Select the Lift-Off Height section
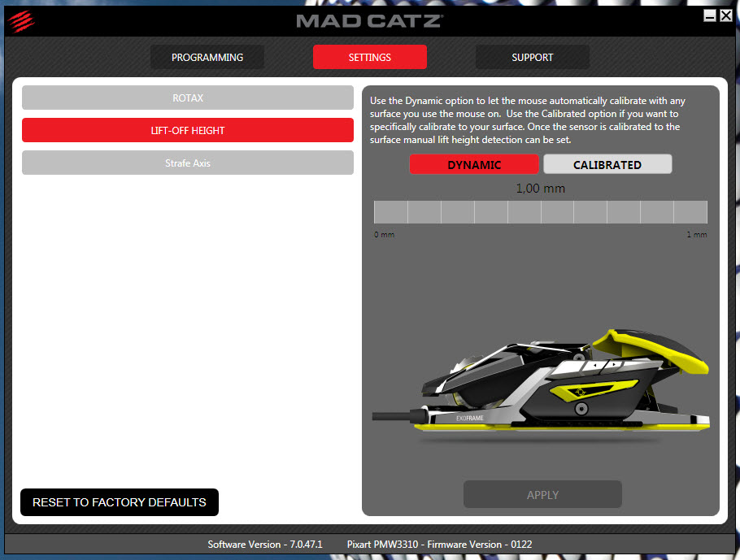The image size is (740, 560). (x=188, y=130)
